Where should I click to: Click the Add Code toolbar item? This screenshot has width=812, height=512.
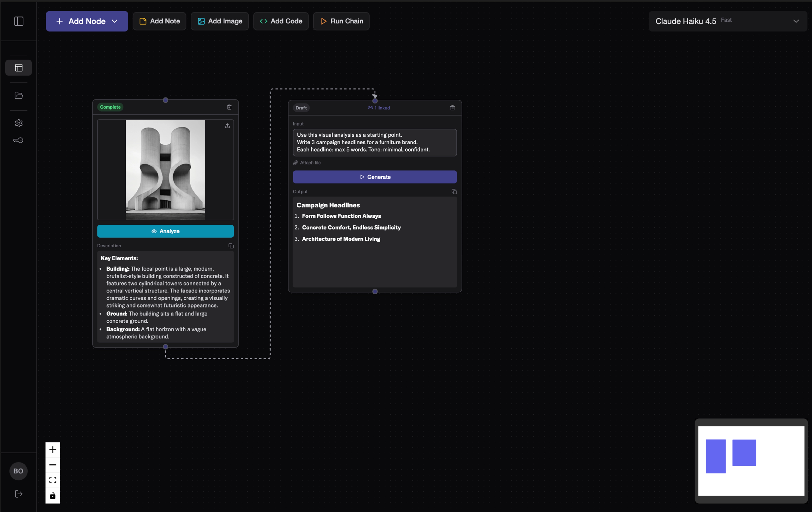click(x=280, y=21)
